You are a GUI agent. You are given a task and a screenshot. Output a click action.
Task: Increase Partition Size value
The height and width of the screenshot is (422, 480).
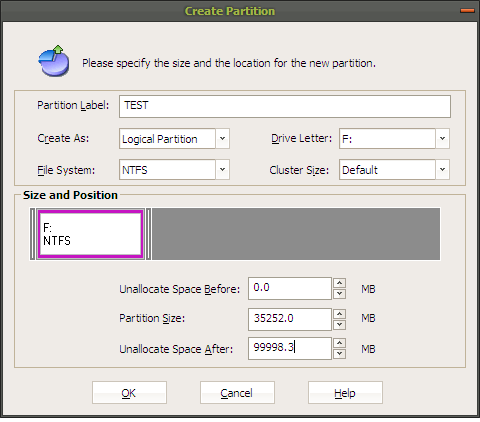[x=339, y=314]
